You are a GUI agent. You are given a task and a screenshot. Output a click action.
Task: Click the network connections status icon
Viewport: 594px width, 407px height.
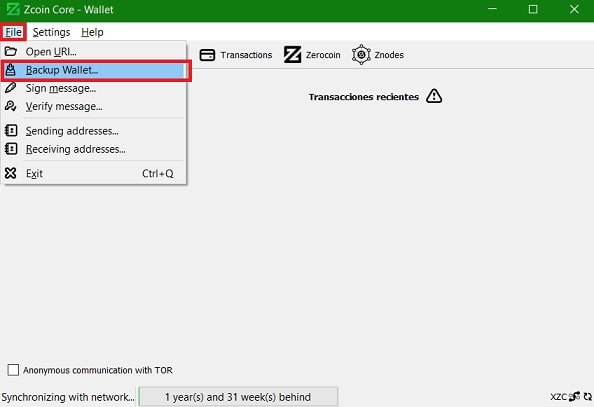pyautogui.click(x=575, y=396)
